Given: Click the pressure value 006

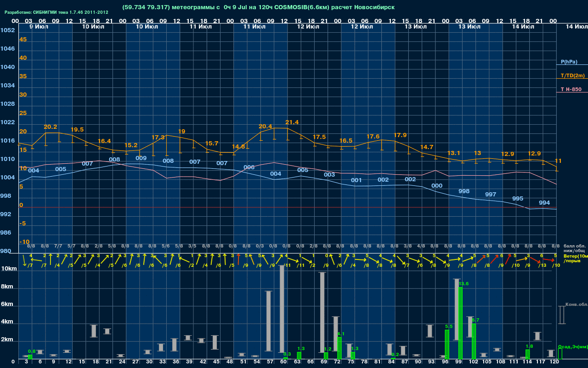Looking at the screenshot, I should pyautogui.click(x=249, y=167).
